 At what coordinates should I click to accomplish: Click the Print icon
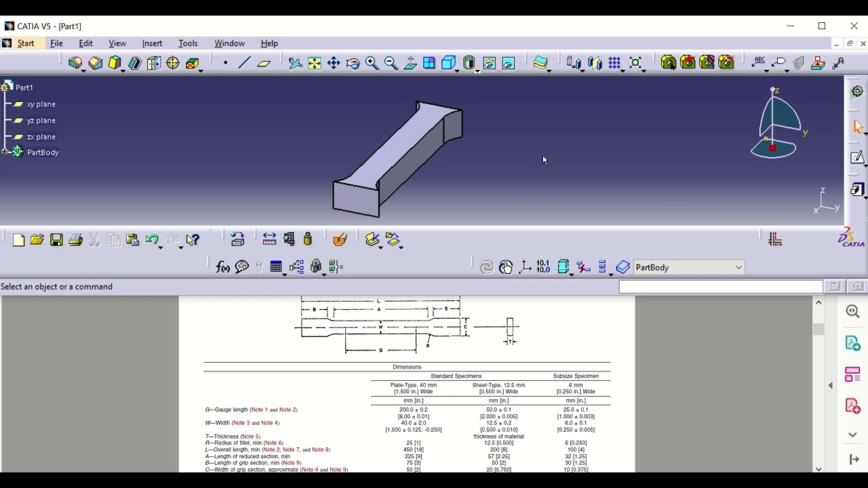(x=75, y=240)
